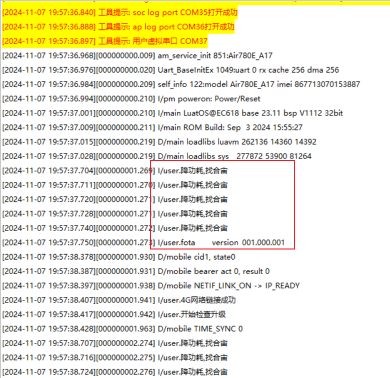Screen dimensions: 390x378
Task: Select the 19:57:37.740 '降功耗,找合宙' log line
Action: pos(115,228)
